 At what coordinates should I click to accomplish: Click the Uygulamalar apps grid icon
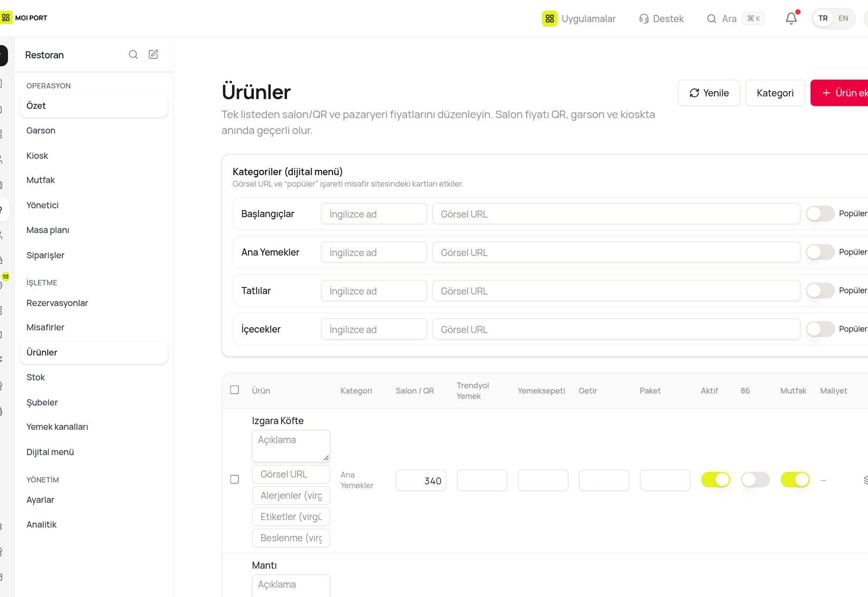pyautogui.click(x=550, y=18)
